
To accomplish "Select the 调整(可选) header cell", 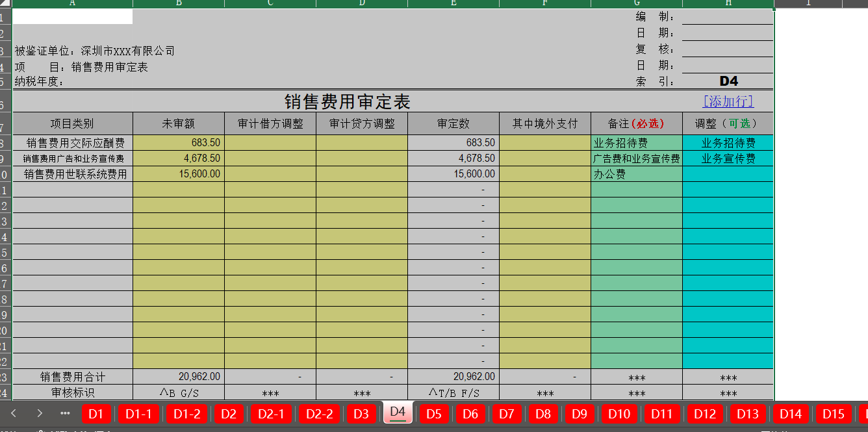I will (728, 123).
